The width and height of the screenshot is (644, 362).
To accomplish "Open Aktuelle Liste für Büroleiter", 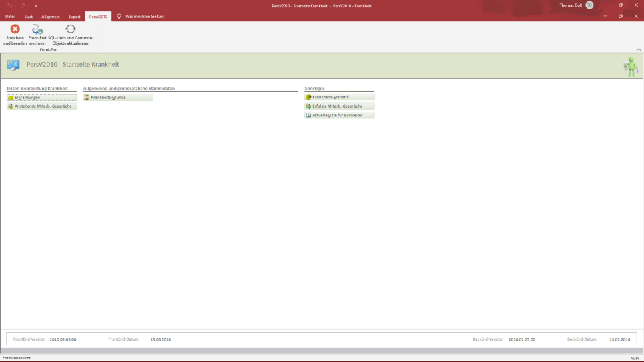I will click(x=339, y=116).
